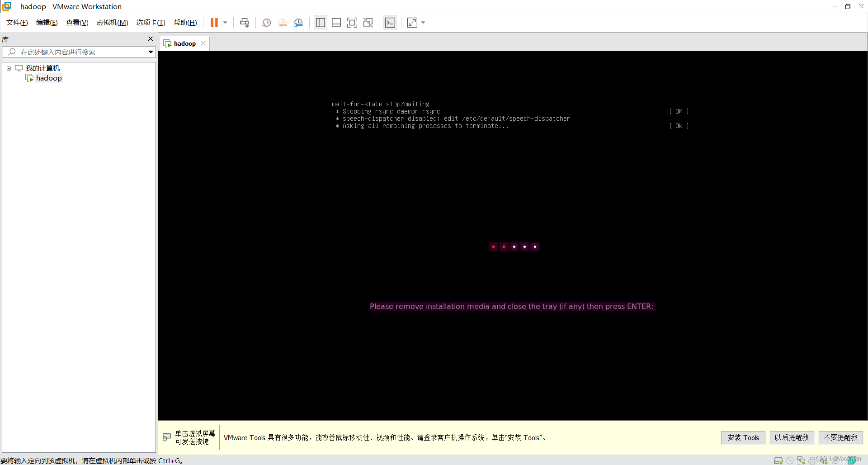The height and width of the screenshot is (465, 868).
Task: Switch to the hadoop tab
Action: pyautogui.click(x=184, y=43)
